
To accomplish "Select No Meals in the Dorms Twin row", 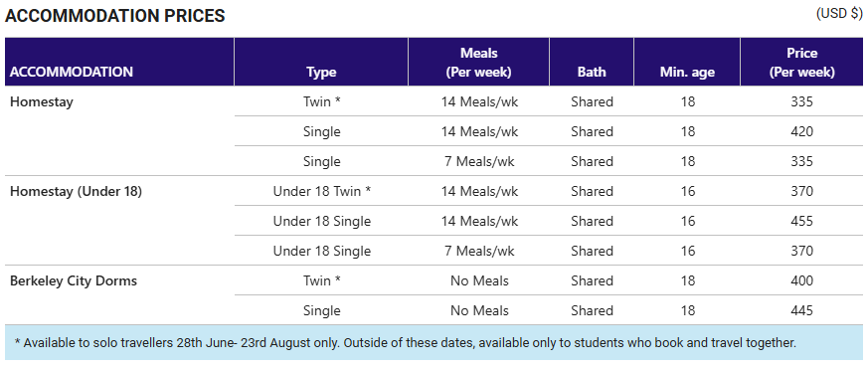I will pos(479,281).
